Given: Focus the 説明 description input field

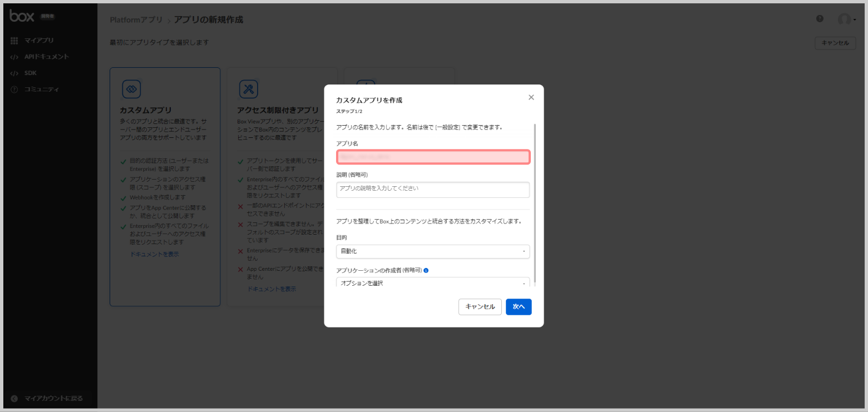Looking at the screenshot, I should (x=433, y=190).
